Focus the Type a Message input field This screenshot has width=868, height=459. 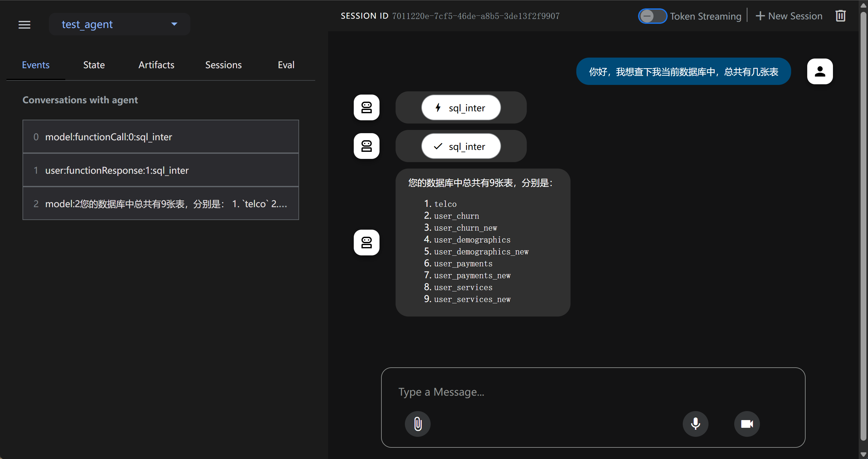(x=593, y=391)
